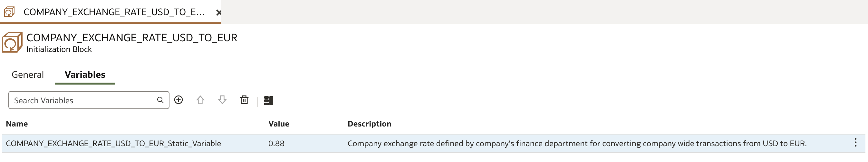Move the selected variable down
The height and width of the screenshot is (162, 868).
click(x=222, y=100)
